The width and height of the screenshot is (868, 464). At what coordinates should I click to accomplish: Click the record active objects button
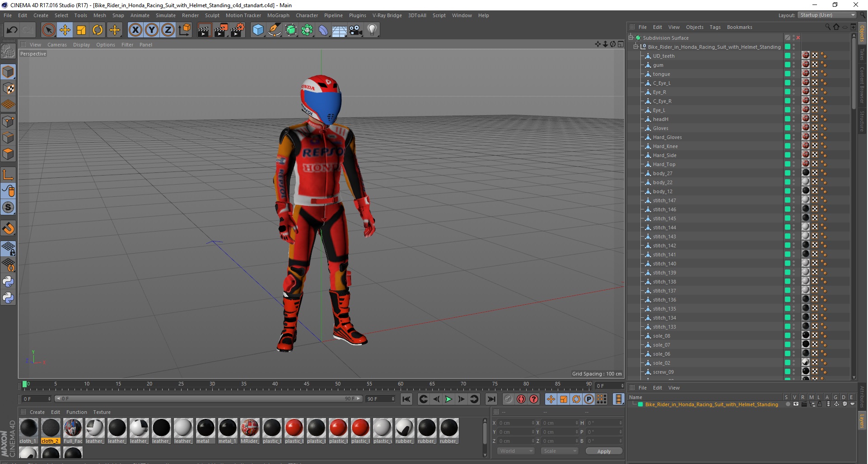(509, 399)
